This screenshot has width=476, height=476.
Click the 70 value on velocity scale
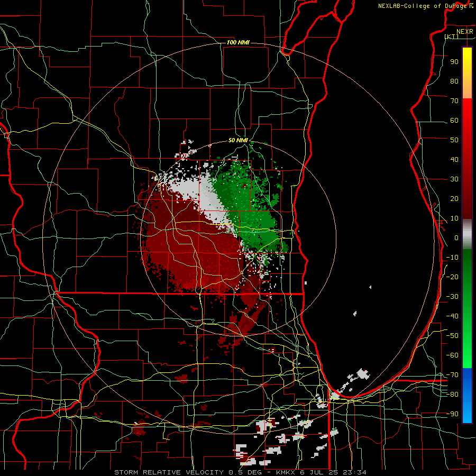(454, 101)
